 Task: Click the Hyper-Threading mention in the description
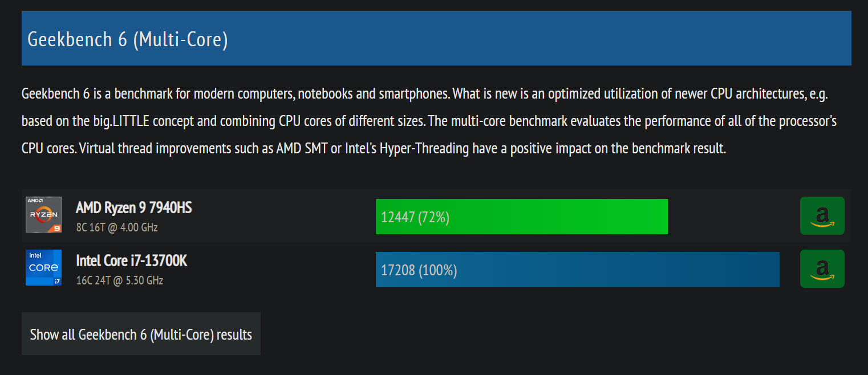pos(424,149)
